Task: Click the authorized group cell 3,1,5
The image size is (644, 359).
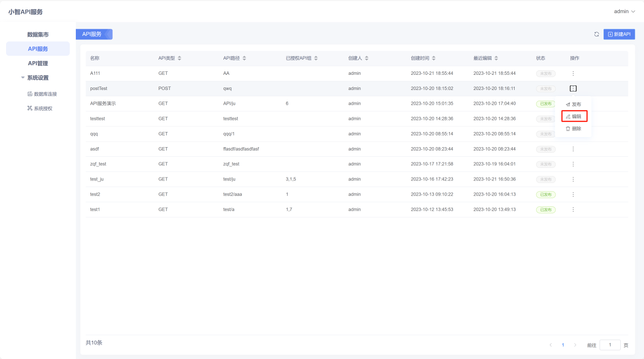Action: pos(291,179)
